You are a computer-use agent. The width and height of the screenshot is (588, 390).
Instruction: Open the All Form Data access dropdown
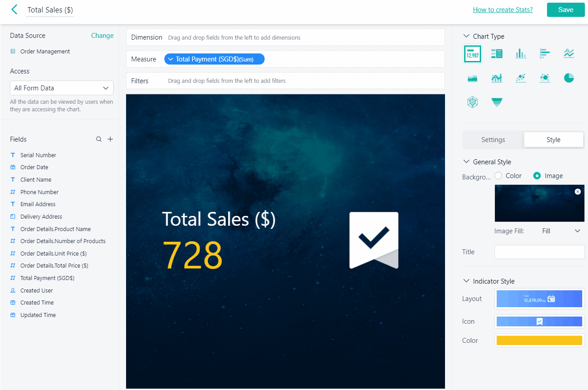pyautogui.click(x=61, y=88)
